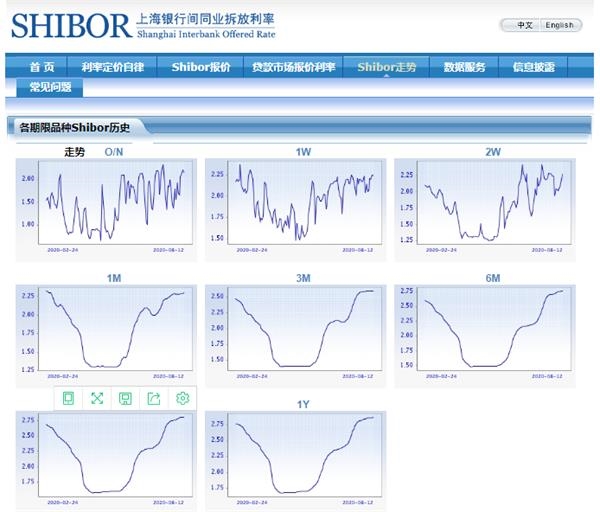Open settings gear in floating toolbar

[x=182, y=398]
